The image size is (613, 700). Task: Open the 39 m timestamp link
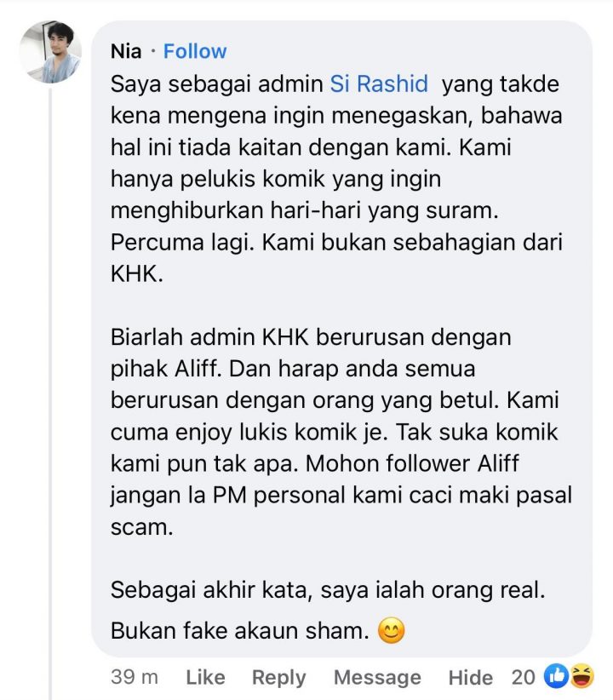135,677
